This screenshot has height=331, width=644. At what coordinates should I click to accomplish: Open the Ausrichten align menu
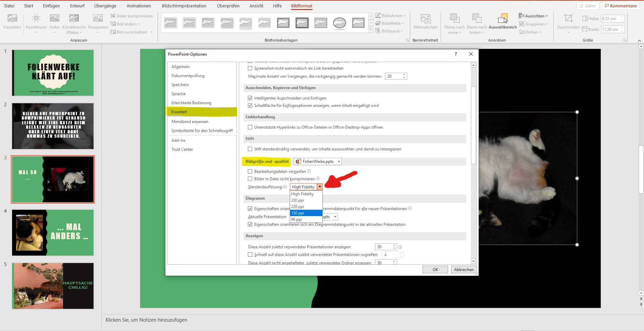pyautogui.click(x=533, y=16)
